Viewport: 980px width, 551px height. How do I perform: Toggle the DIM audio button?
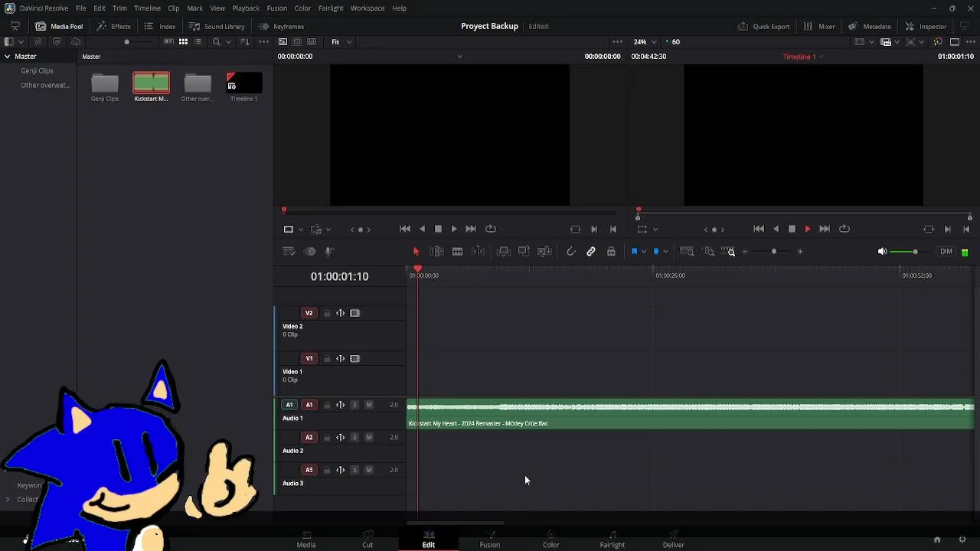tap(946, 252)
